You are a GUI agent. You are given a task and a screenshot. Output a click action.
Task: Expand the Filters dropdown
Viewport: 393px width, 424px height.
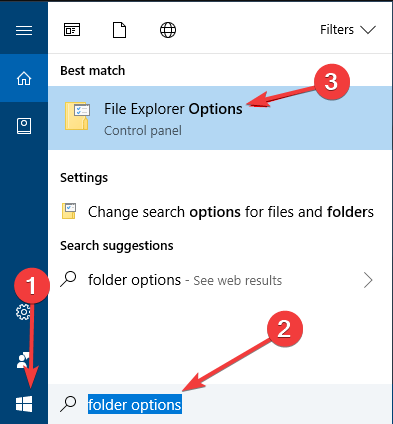[348, 30]
